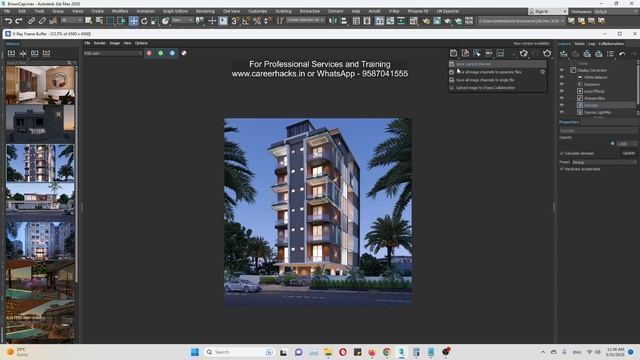Toggle visibility of Denoiser layer
This screenshot has width=640, height=360.
pos(562,105)
